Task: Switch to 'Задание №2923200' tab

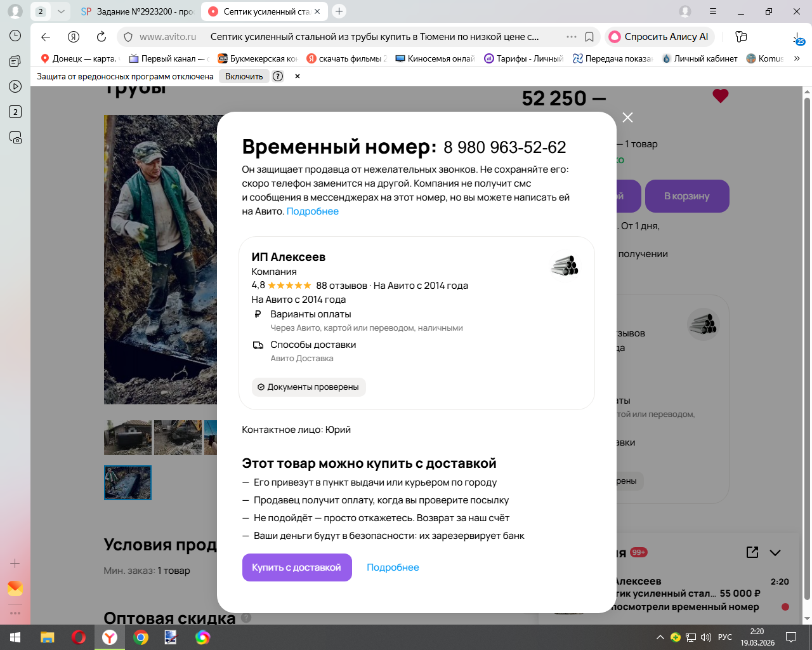Action: click(138, 11)
